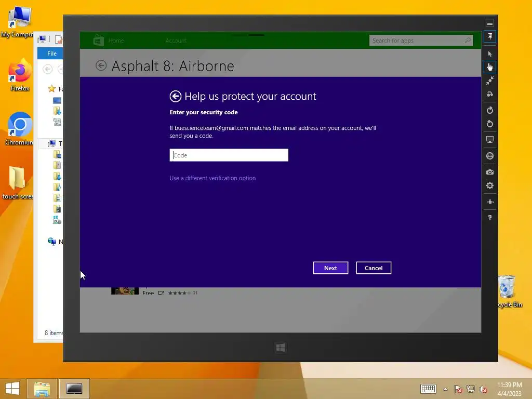Click the Next button
Viewport: 532px width, 399px height.
(x=330, y=268)
